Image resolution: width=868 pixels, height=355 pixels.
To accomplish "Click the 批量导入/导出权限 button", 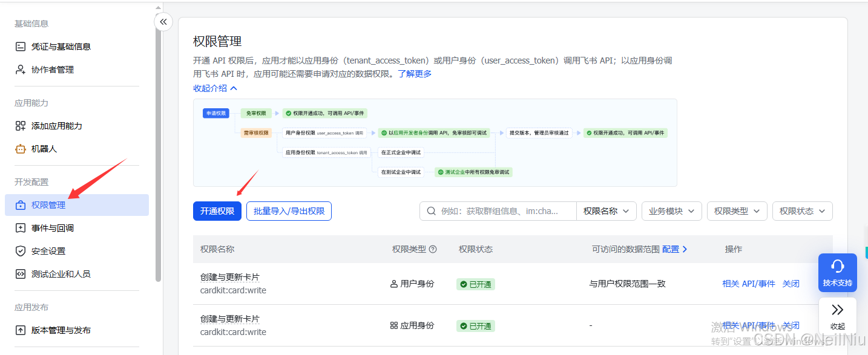I will pos(289,211).
